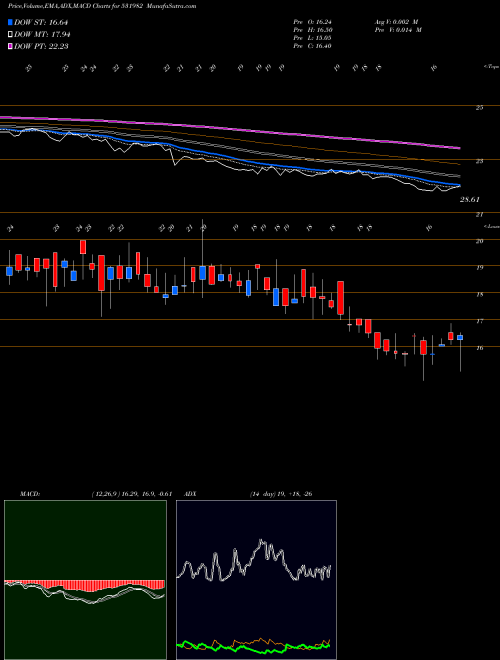500x660 pixels.
Task: Click the white DOW MT legend swatch
Action: coord(11,35)
